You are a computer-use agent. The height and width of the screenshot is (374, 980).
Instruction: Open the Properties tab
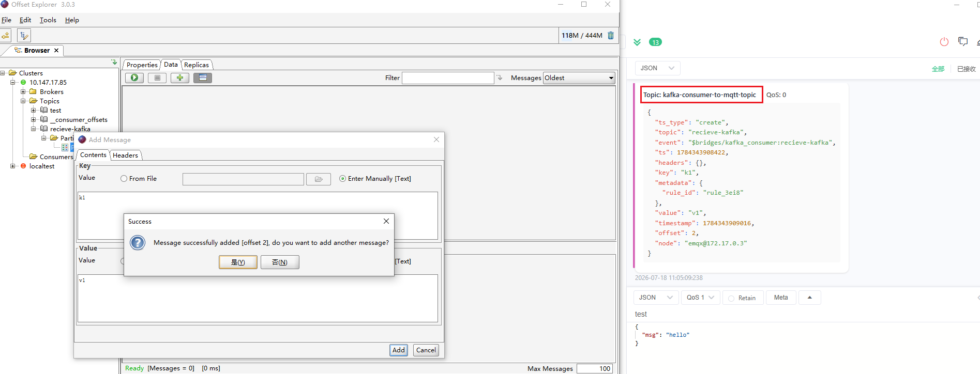[x=142, y=65]
